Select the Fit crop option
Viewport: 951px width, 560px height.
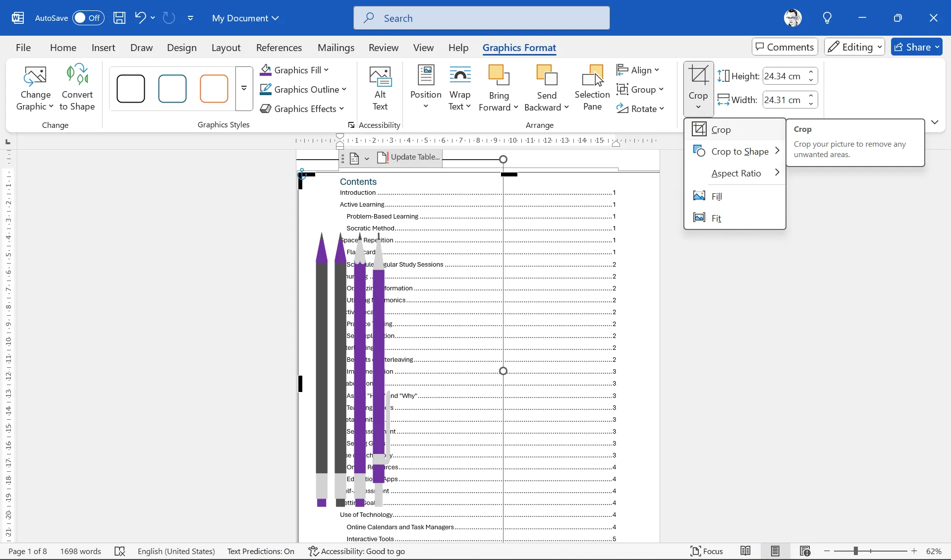[716, 218]
